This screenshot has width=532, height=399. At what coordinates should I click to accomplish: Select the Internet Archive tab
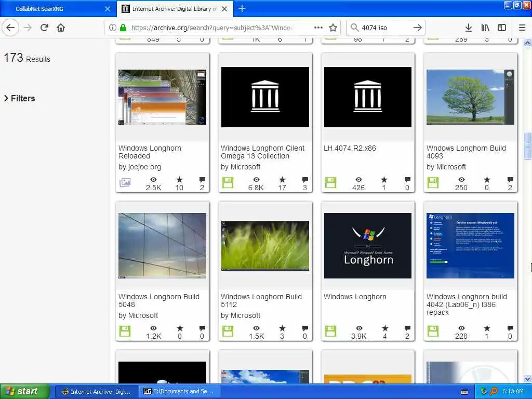click(x=175, y=9)
